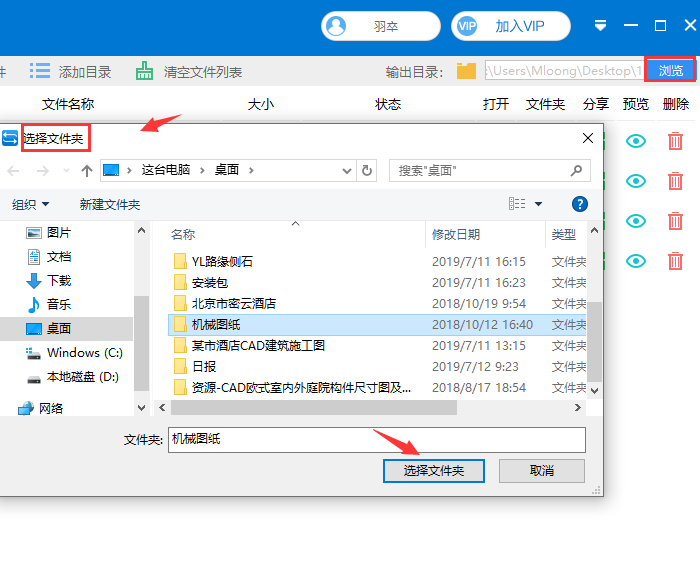Click the second row's preview eye icon
Viewport: 700px width, 564px height.
click(x=636, y=181)
